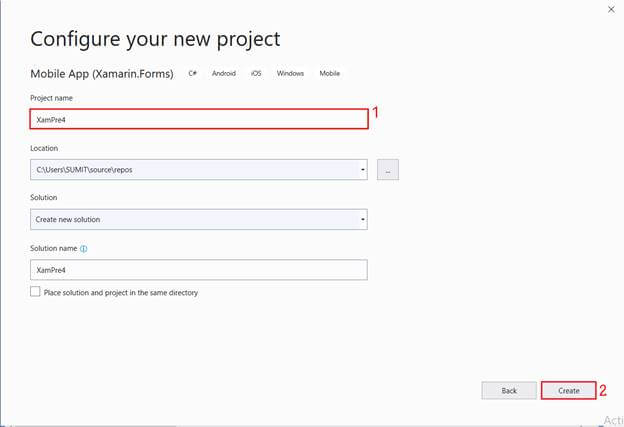Click the Mobile App (Xamarin.Forms) template title
The image size is (624, 427).
(x=102, y=74)
